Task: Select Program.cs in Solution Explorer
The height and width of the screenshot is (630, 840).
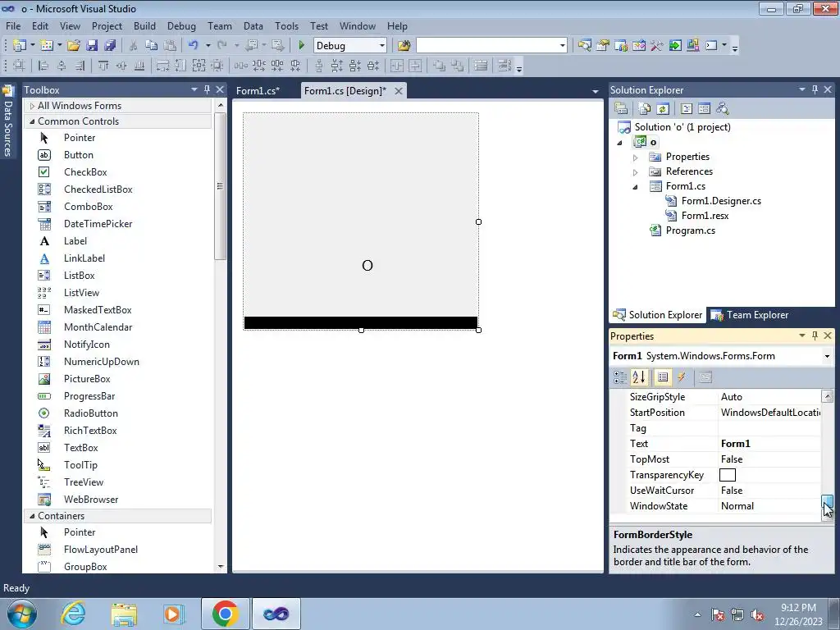Action: [x=690, y=231]
